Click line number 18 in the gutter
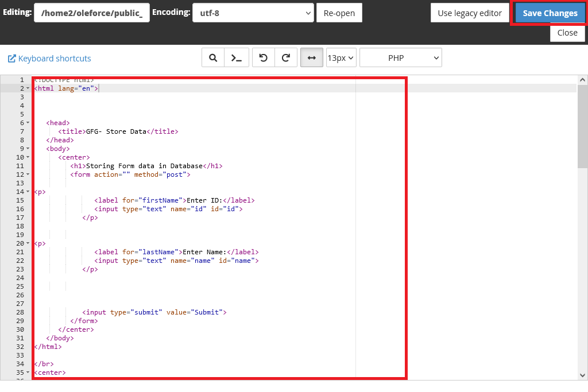The image size is (588, 392). (20, 226)
